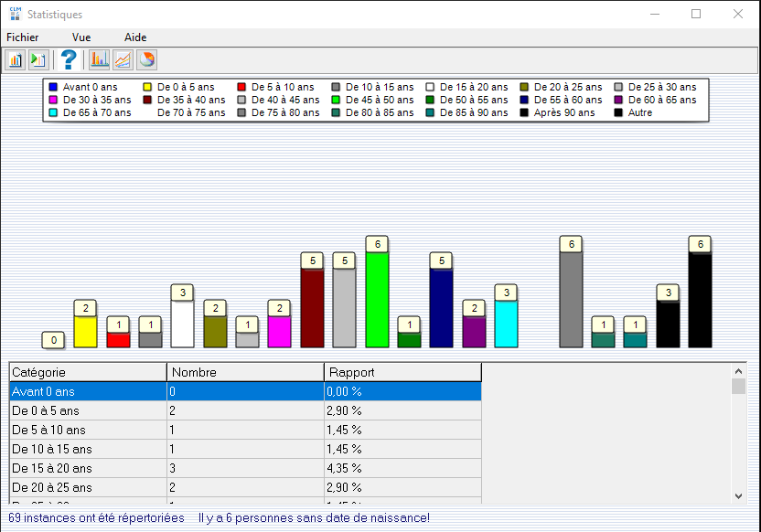Open help with the question mark icon
761x532 pixels.
[68, 60]
